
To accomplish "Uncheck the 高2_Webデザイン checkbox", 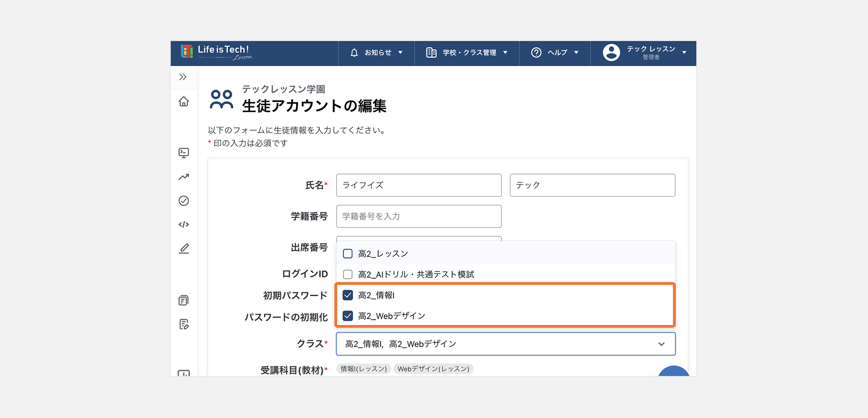I will click(x=348, y=316).
